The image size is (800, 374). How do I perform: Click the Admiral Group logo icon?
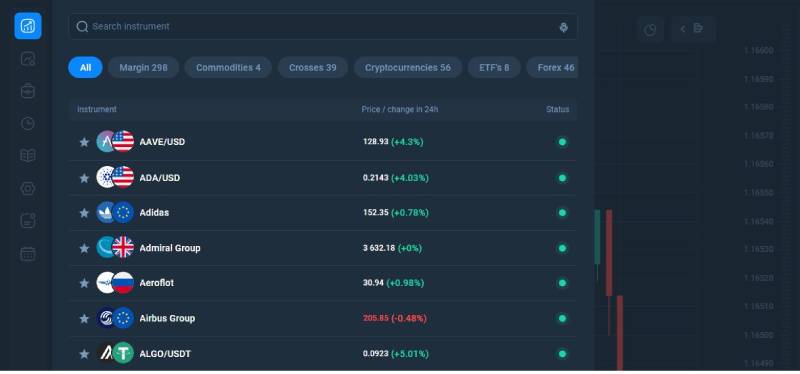pos(106,247)
